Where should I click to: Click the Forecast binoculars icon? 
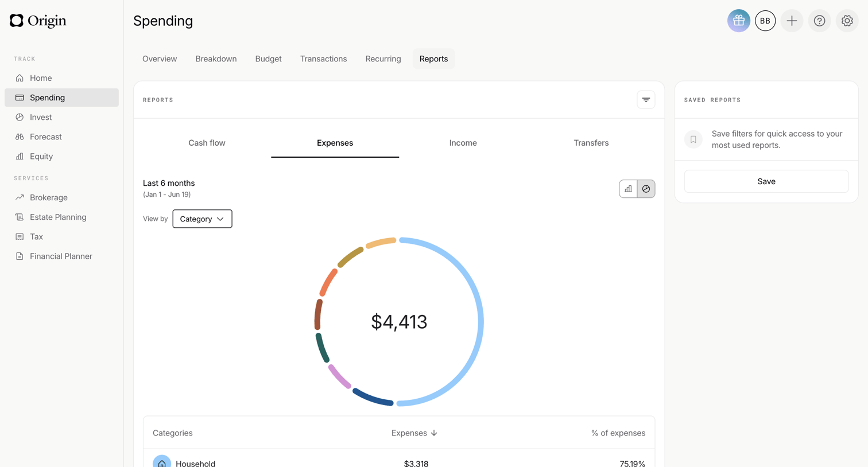tap(20, 137)
